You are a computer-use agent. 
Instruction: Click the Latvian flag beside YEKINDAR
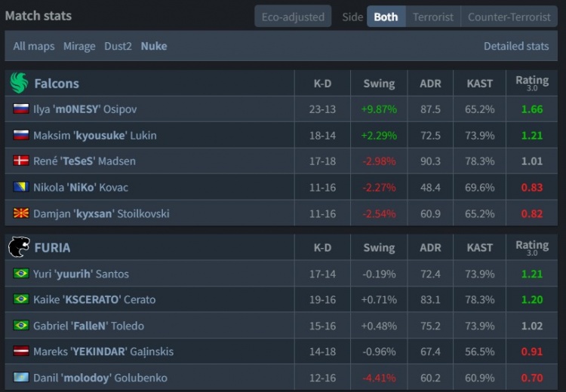[21, 351]
